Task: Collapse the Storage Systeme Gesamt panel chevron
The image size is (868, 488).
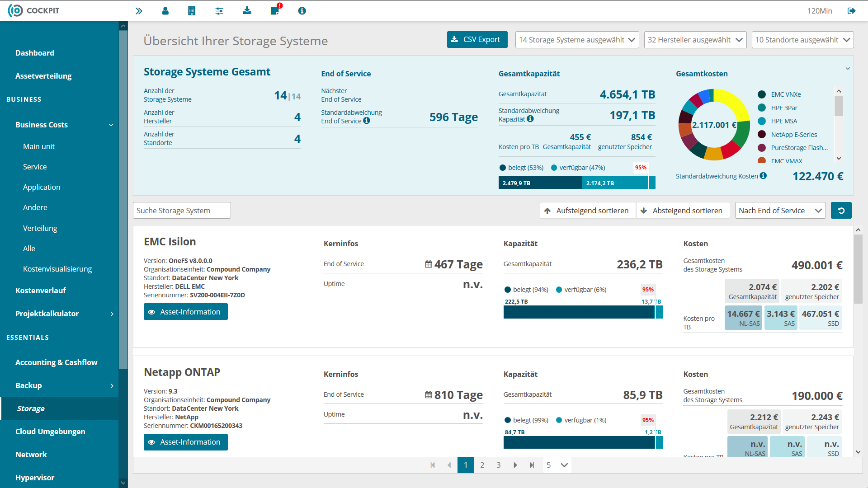Action: coord(848,69)
